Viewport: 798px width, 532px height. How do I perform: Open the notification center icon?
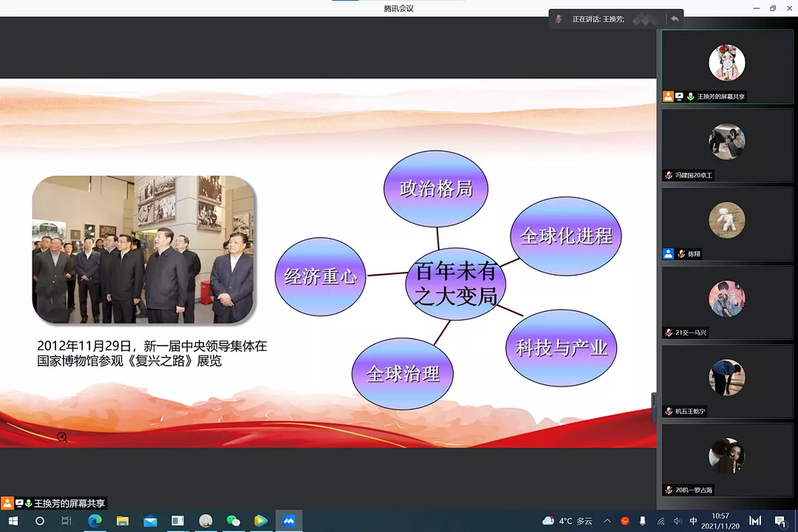pos(780,521)
